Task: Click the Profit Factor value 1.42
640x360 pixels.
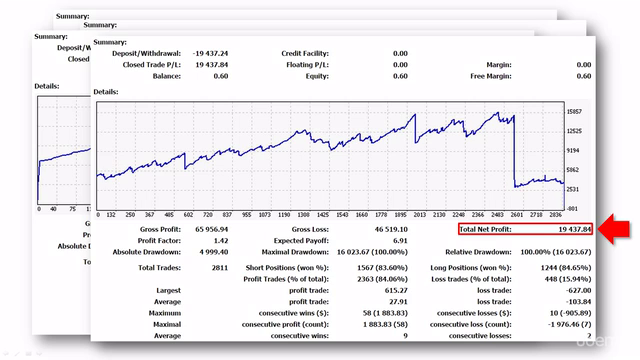Action: (221, 241)
